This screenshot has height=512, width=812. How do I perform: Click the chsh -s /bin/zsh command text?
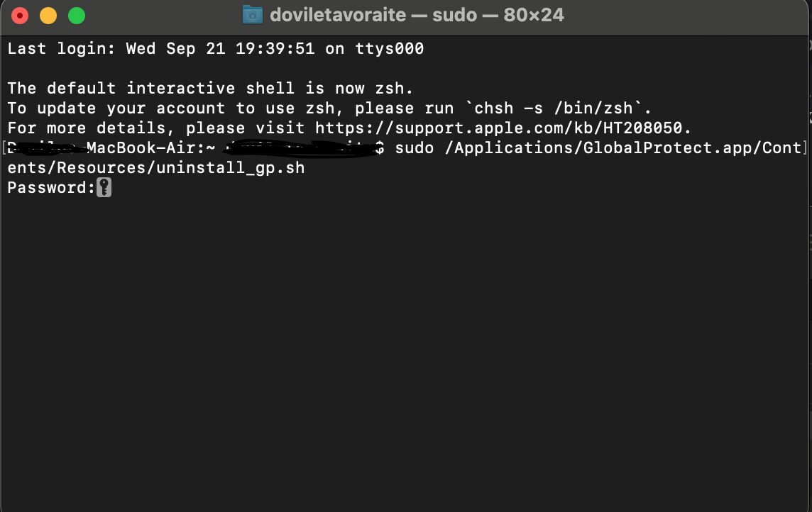pyautogui.click(x=554, y=108)
